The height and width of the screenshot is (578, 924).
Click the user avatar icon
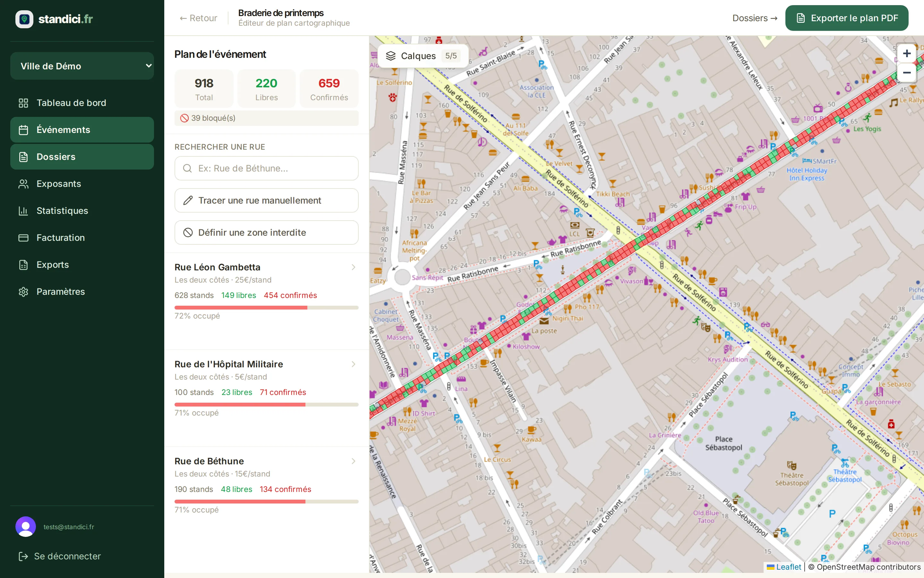[x=26, y=527]
